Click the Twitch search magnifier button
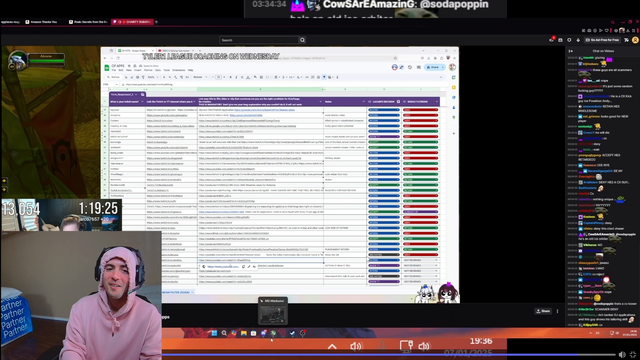This screenshot has height=360, width=640. pos(302,40)
